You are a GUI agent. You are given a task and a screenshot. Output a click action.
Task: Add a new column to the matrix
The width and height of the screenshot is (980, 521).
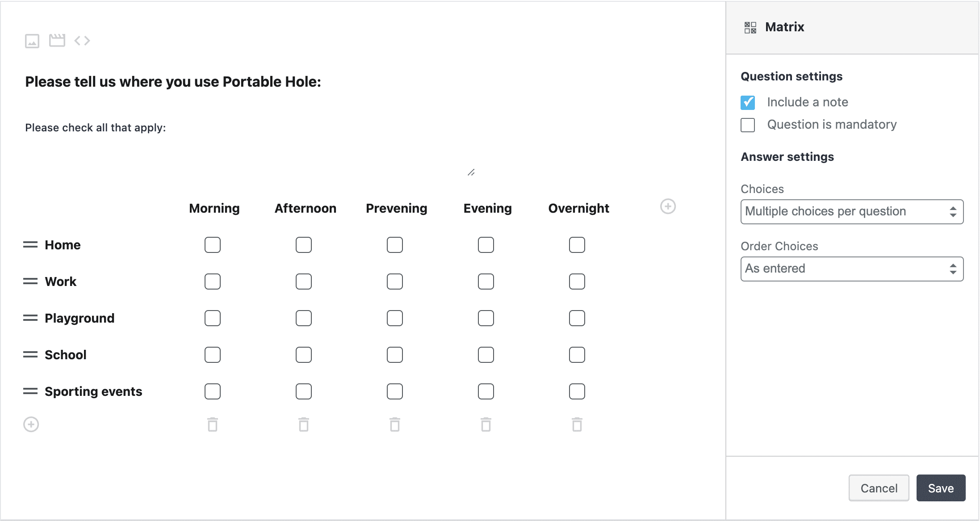[667, 207]
